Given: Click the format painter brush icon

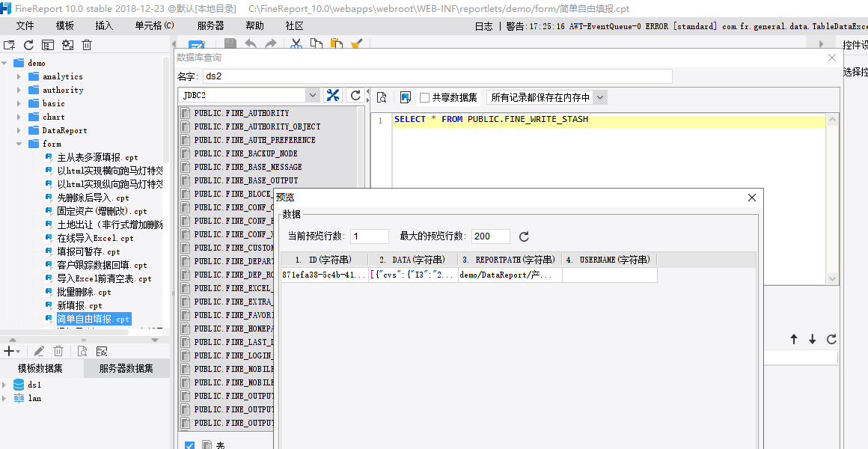Looking at the screenshot, I should (x=356, y=43).
